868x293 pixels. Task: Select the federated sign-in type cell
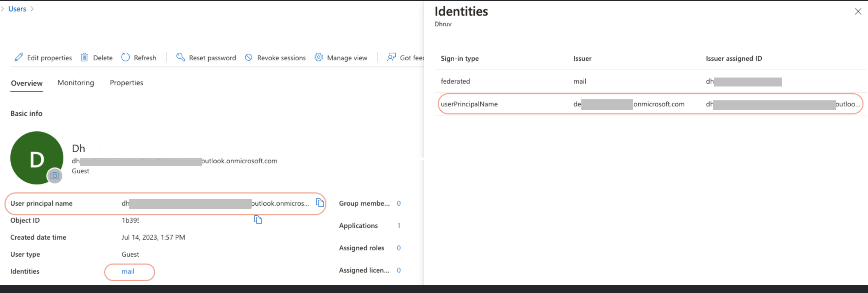tap(455, 81)
